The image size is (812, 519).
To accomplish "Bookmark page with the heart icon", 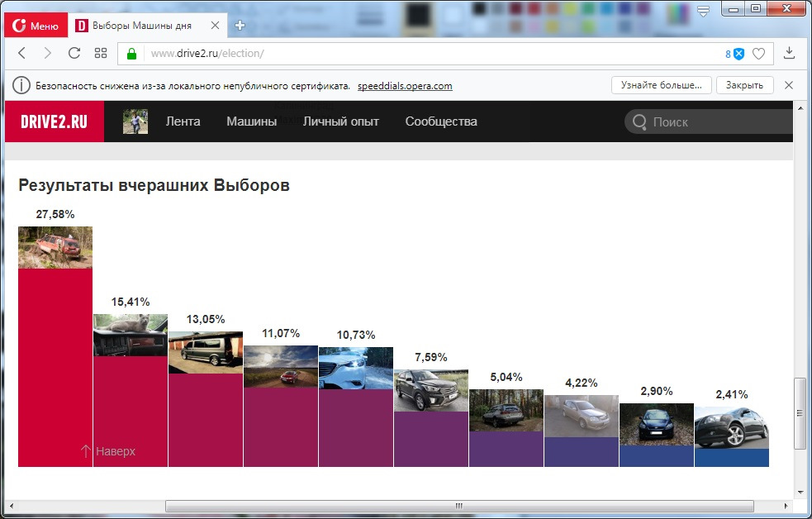I will [x=758, y=54].
